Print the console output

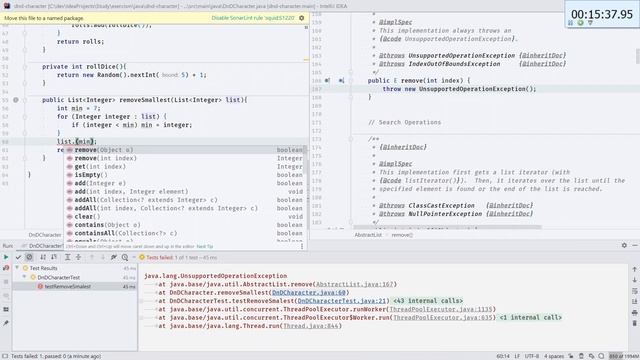(x=634, y=313)
